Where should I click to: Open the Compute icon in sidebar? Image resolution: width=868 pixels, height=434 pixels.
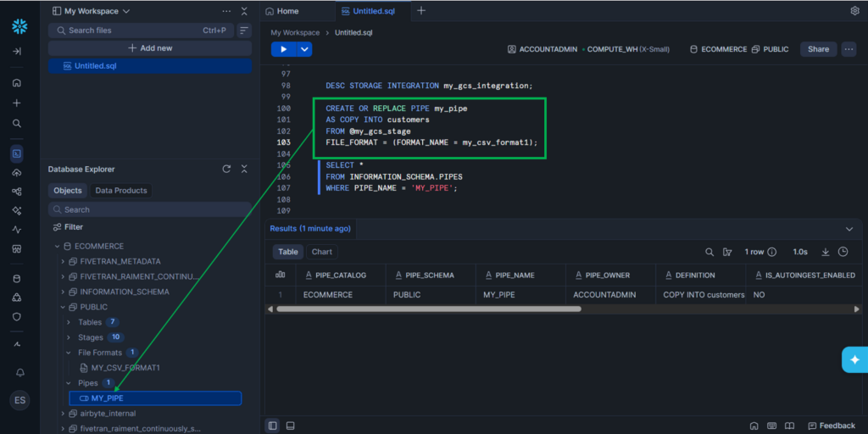(x=17, y=298)
